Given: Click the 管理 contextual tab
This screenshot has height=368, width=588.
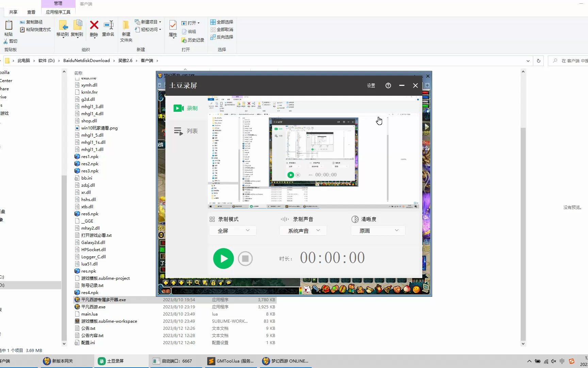Looking at the screenshot, I should (x=58, y=3).
